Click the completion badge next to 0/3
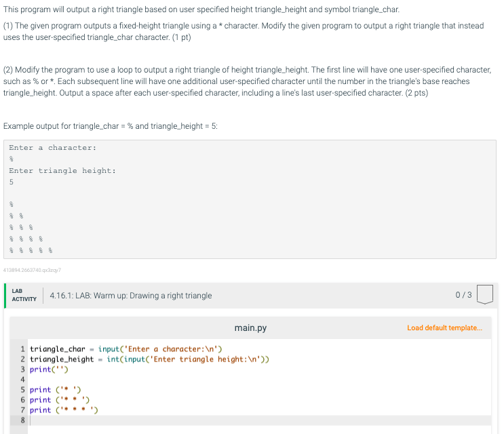 (x=484, y=295)
